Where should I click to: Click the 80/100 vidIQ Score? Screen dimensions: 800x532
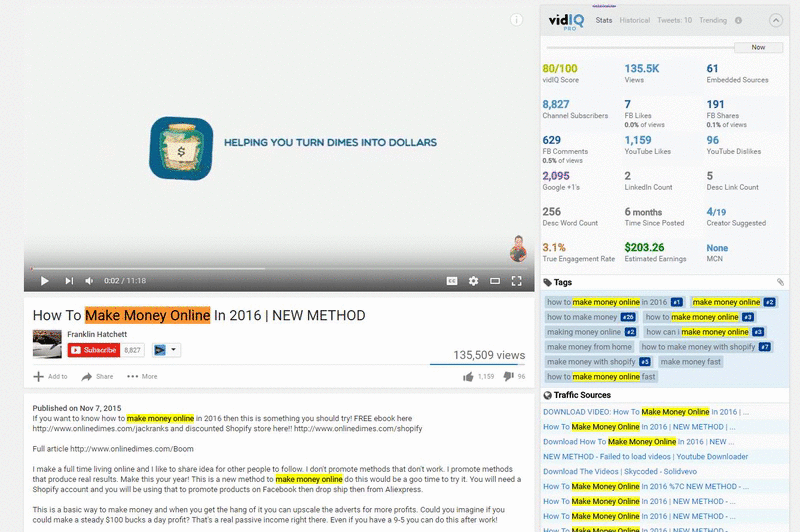(560, 68)
